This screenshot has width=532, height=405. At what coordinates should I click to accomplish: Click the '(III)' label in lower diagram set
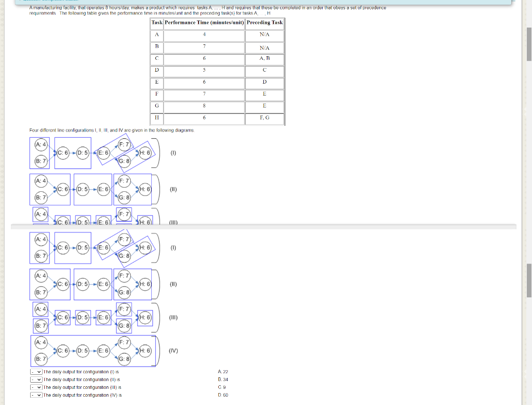point(174,318)
